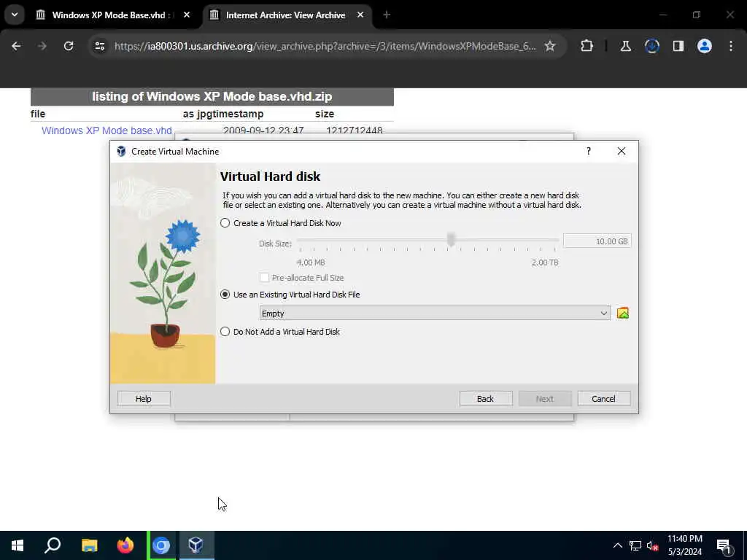Click the Disk Size slider handle
Screen dimensions: 747x560
[x=451, y=239]
